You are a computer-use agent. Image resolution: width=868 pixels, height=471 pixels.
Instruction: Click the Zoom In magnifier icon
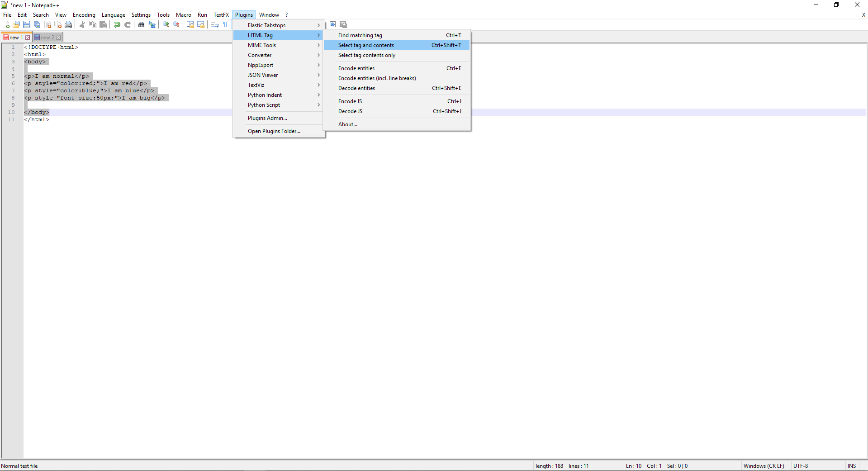(166, 25)
